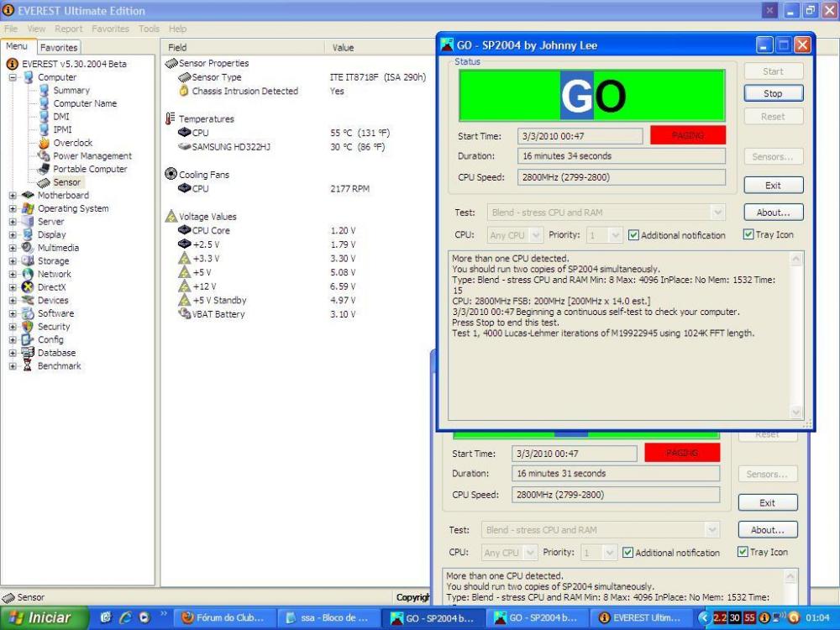The height and width of the screenshot is (630, 840).
Task: Toggle Tray Icon checkbox in lower SP2004 window
Action: (x=743, y=552)
